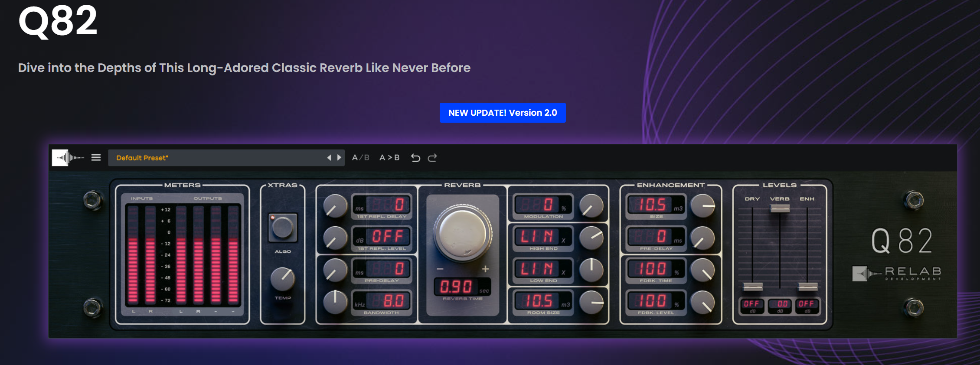Click the Reverb Pre-Delay ms display
The width and height of the screenshot is (980, 365).
pos(381,269)
